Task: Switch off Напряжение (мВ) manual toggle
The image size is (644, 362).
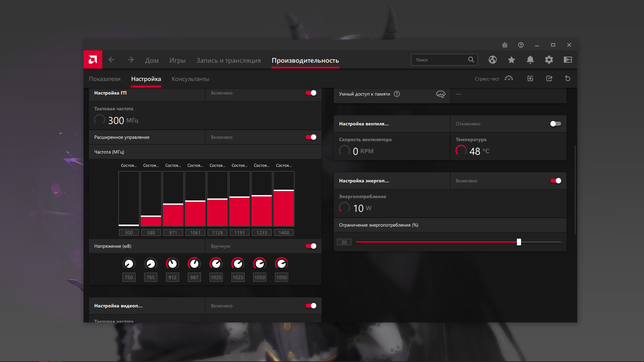Action: 311,246
